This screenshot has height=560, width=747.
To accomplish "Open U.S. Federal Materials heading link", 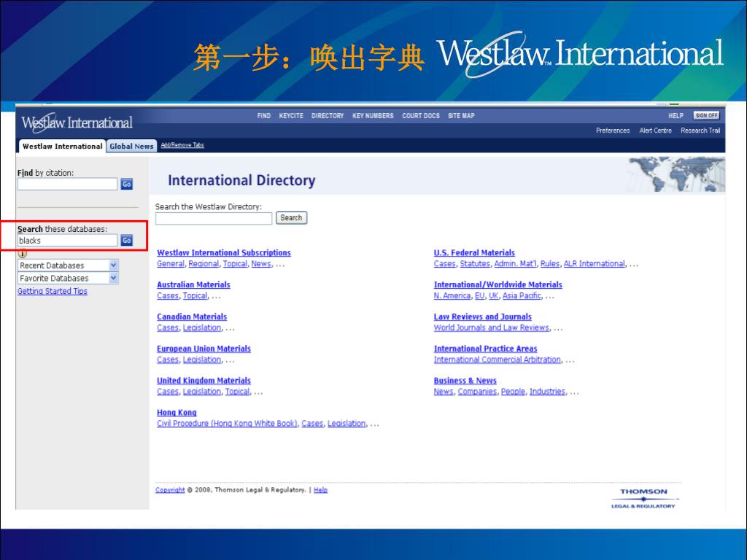I will point(474,253).
